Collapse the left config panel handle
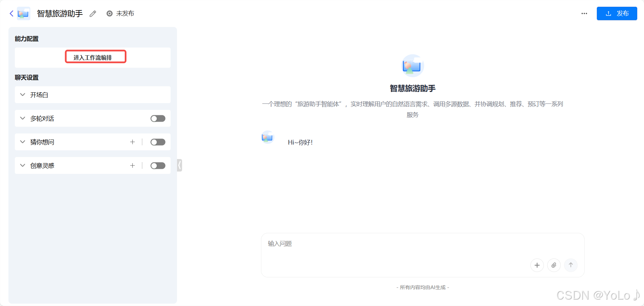644x306 pixels. (180, 165)
